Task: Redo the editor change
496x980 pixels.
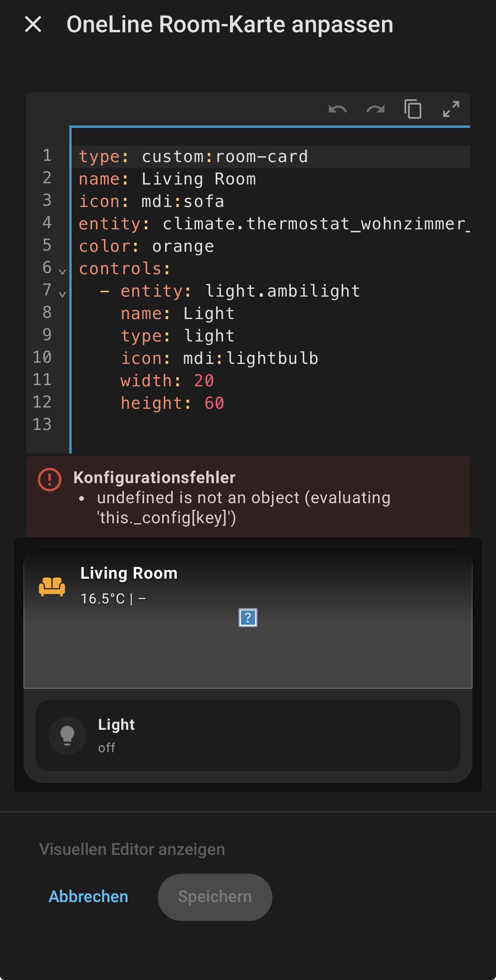Action: (376, 109)
